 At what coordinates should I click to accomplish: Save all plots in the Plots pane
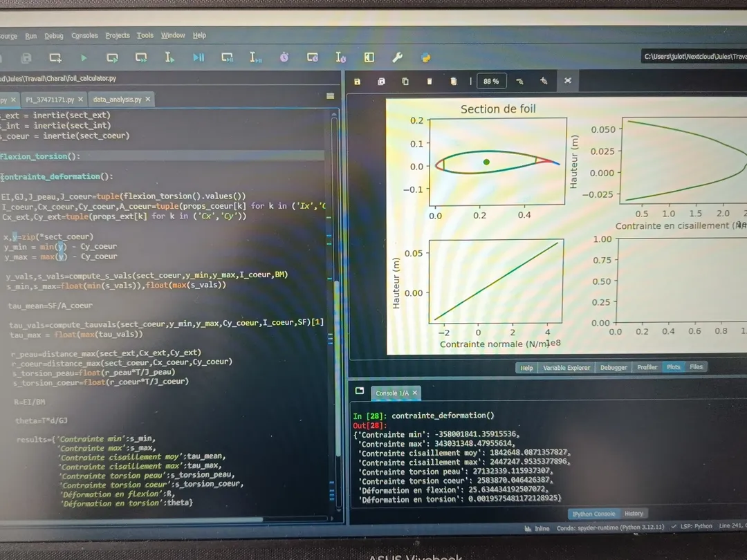click(381, 82)
